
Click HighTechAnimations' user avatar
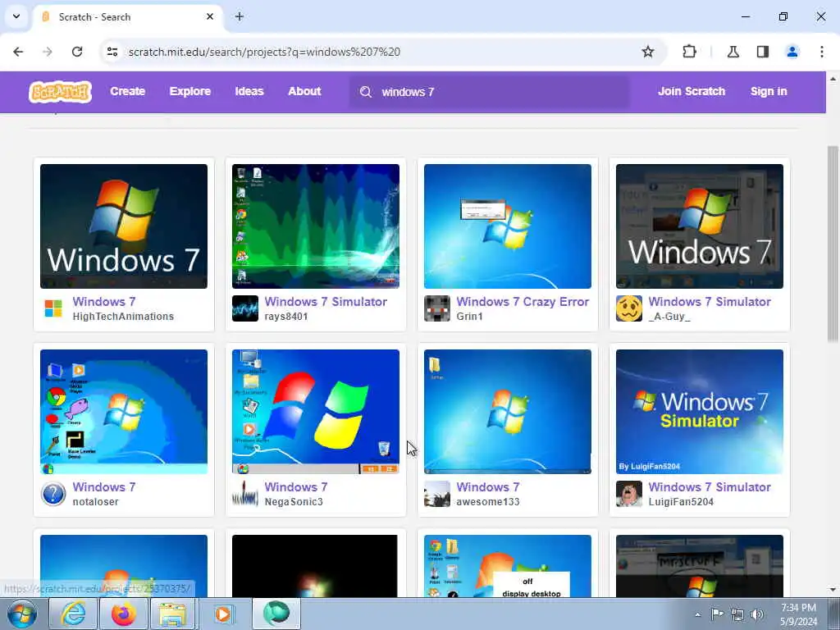(53, 308)
